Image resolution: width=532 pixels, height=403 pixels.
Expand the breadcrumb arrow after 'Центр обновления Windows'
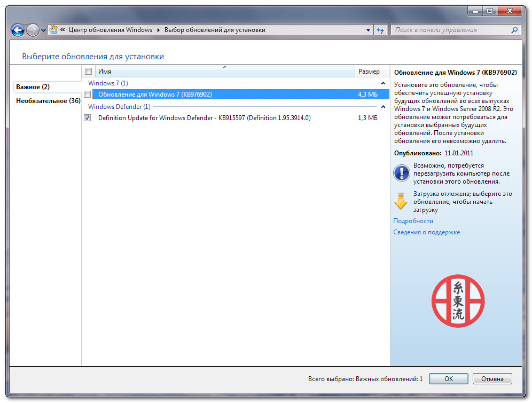point(159,30)
